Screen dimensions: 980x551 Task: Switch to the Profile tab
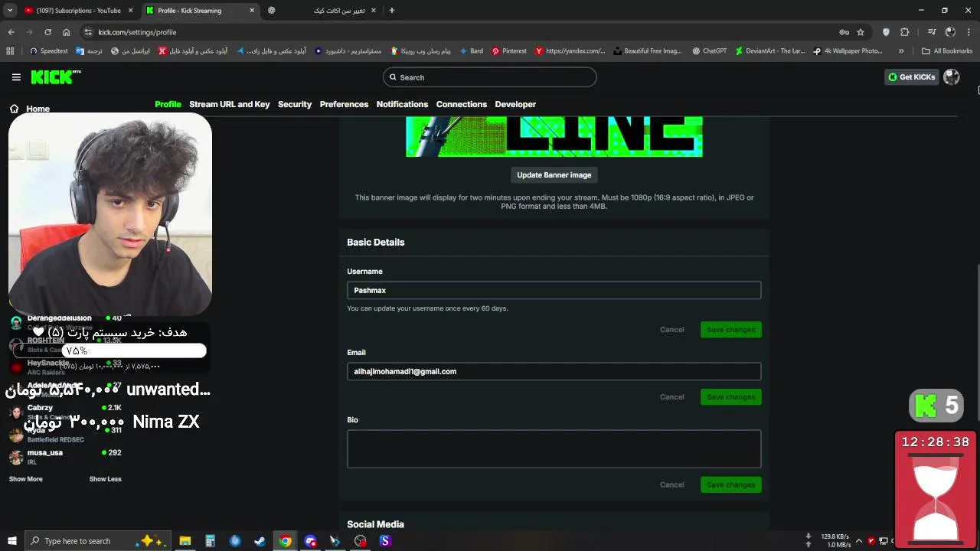point(168,104)
